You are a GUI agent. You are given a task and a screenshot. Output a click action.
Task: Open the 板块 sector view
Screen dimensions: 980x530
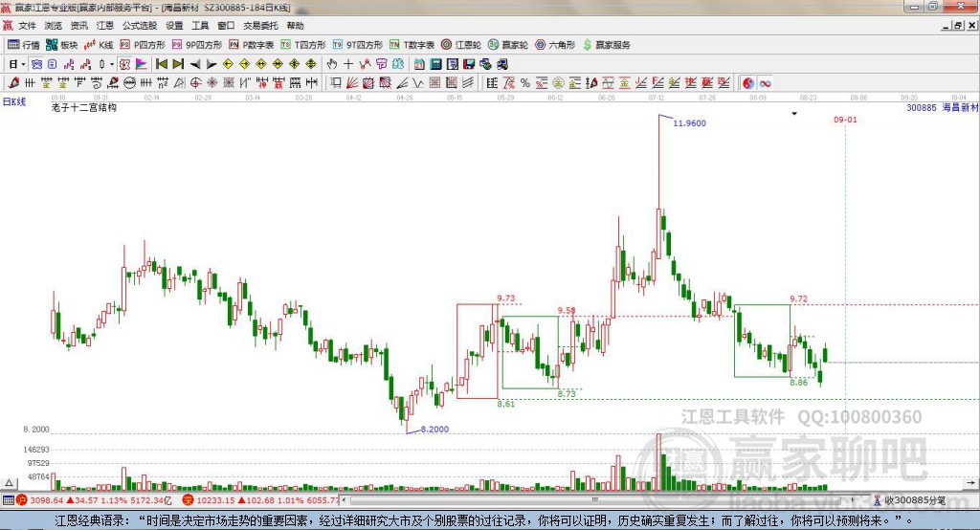(x=61, y=45)
